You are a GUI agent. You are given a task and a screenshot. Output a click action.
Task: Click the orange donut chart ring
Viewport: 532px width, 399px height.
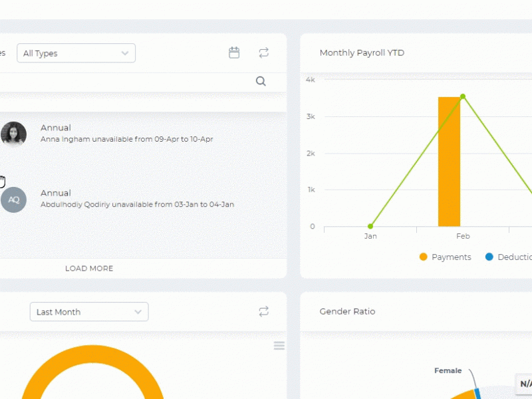pos(92,354)
